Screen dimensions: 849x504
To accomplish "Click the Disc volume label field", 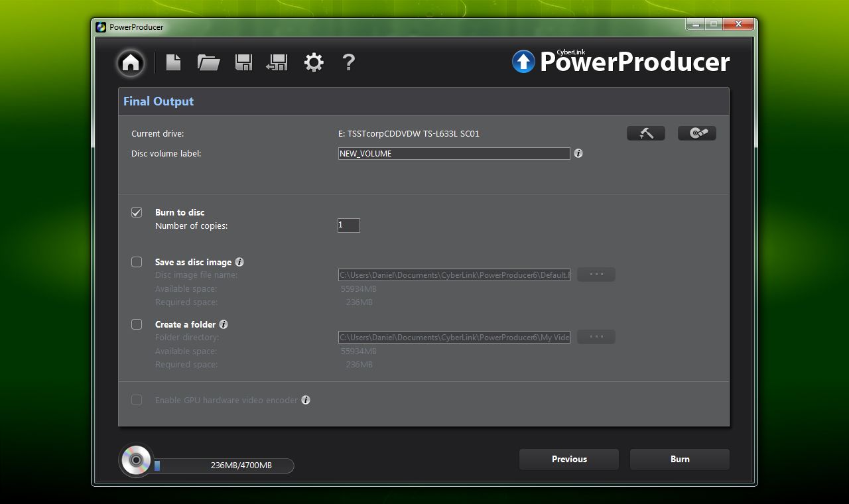I will [x=454, y=153].
